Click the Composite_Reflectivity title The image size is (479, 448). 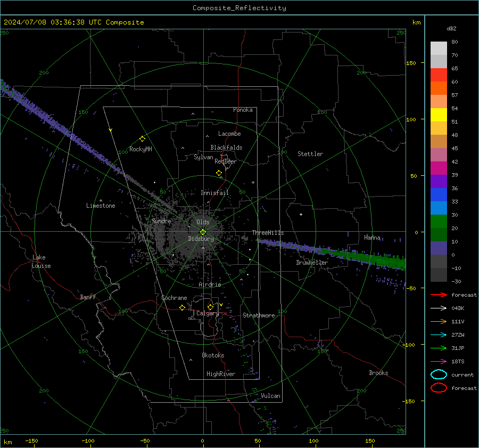[x=239, y=8]
